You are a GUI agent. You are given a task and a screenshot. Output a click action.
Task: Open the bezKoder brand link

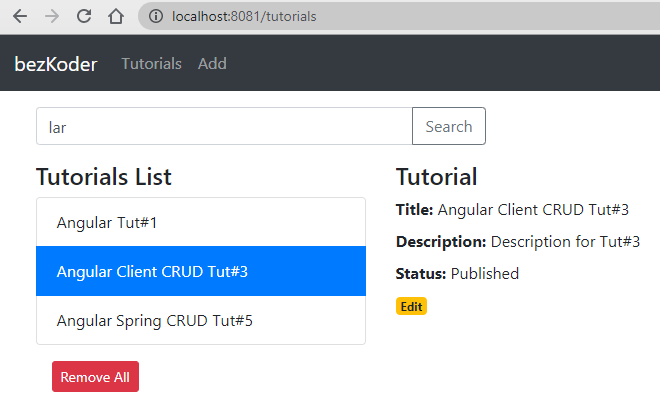click(56, 64)
